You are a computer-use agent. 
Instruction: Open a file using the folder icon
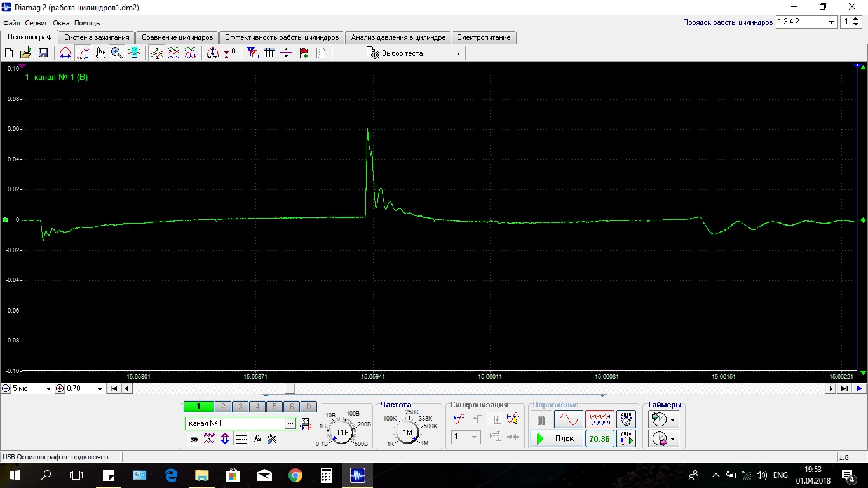tap(26, 53)
